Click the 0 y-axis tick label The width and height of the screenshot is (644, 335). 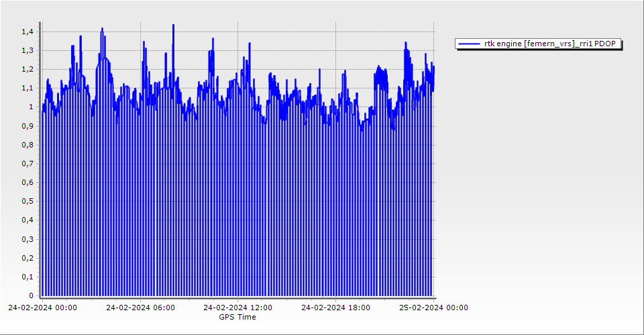pyautogui.click(x=30, y=295)
